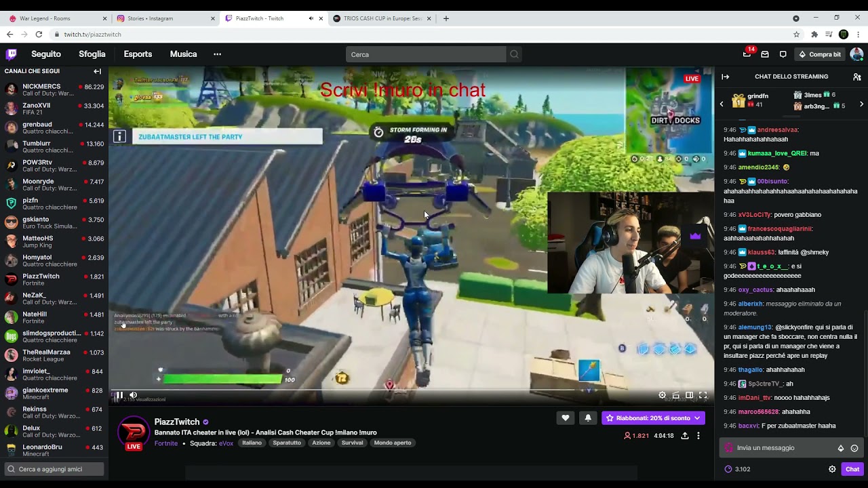868x488 pixels.
Task: Send message with the Chat button
Action: pyautogui.click(x=852, y=469)
